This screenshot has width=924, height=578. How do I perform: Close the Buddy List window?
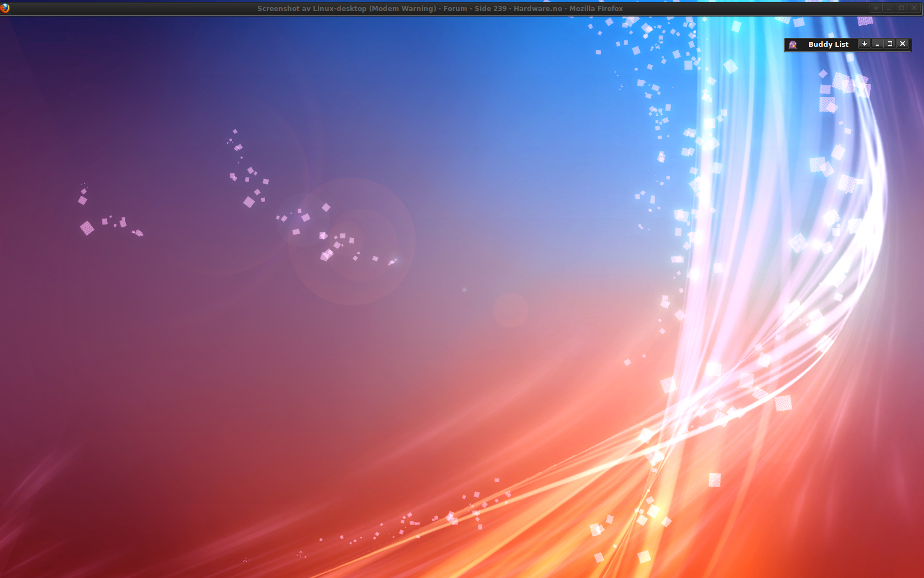(x=903, y=44)
